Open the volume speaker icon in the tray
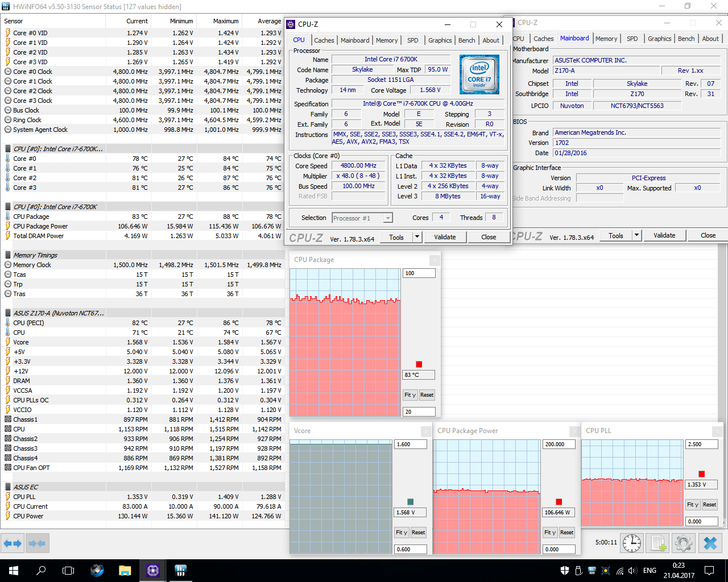Image resolution: width=728 pixels, height=582 pixels. pos(633,571)
